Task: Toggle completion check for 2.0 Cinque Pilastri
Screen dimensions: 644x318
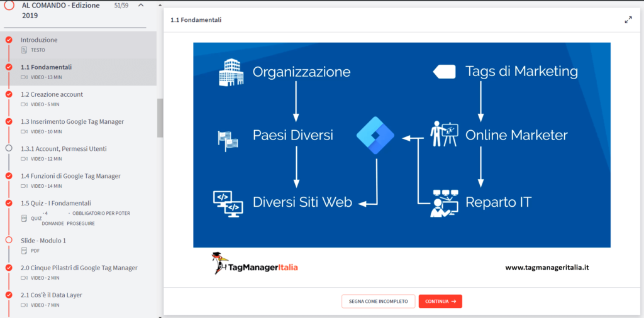Action: 9,268
